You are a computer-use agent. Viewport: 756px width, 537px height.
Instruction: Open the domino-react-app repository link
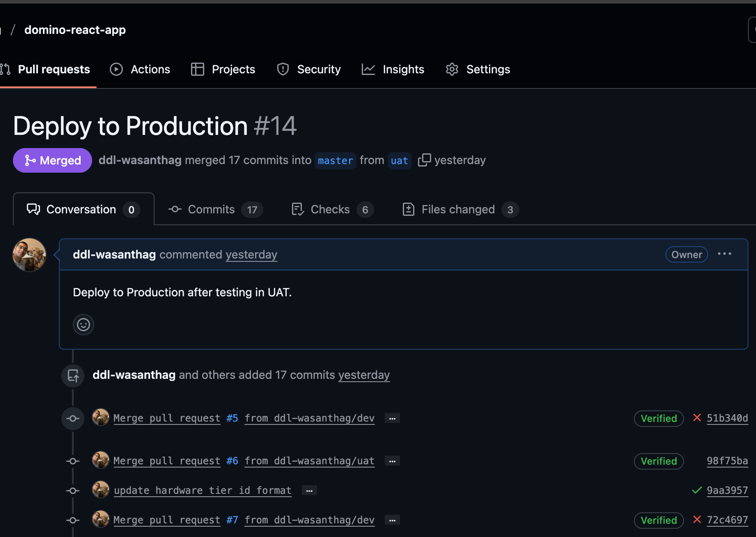(x=75, y=30)
